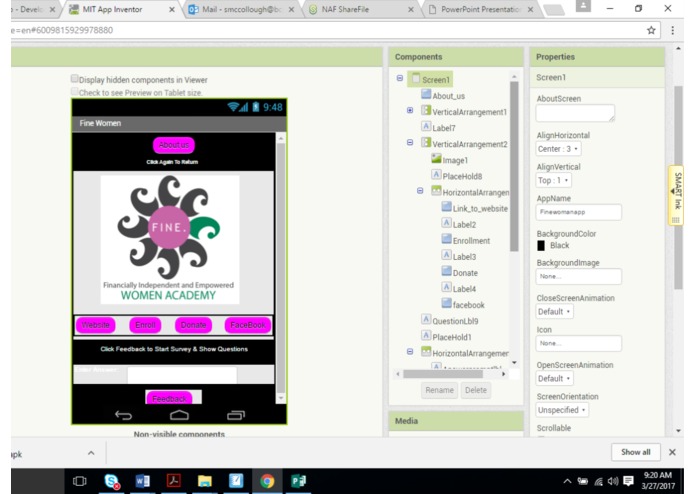Switch to the MIT App Inventor tab

click(x=120, y=9)
